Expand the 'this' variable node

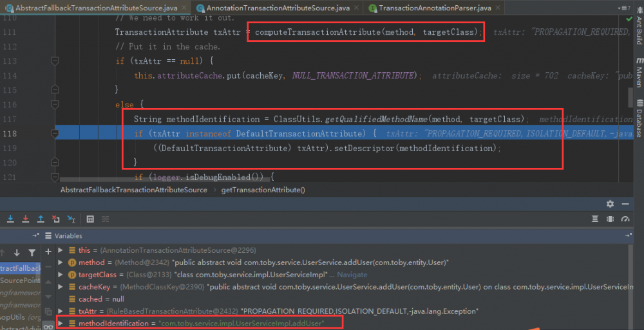coord(61,250)
